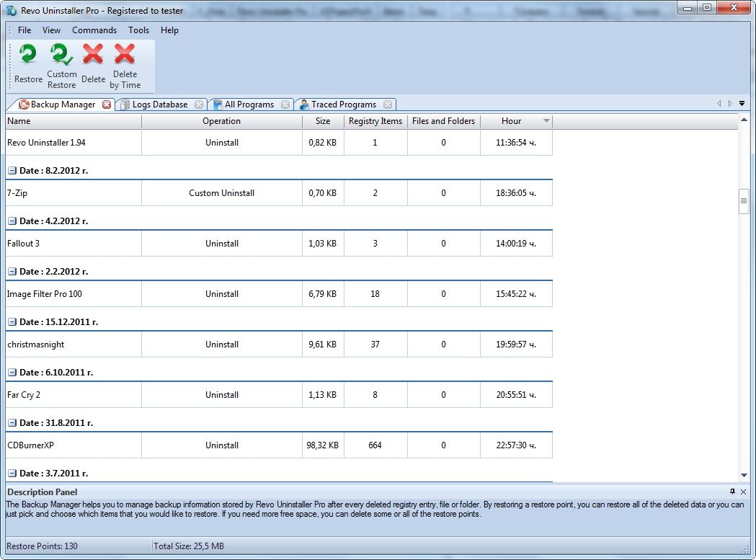The image size is (756, 560).
Task: Sort by the Name column header
Action: coord(74,121)
